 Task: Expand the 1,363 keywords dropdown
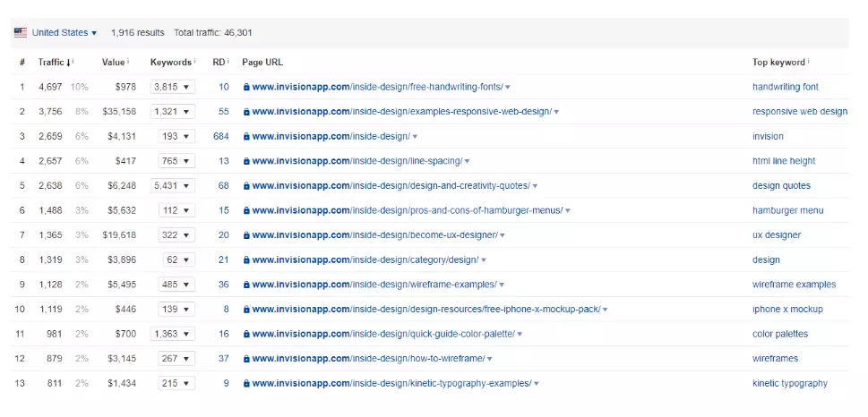[172, 334]
